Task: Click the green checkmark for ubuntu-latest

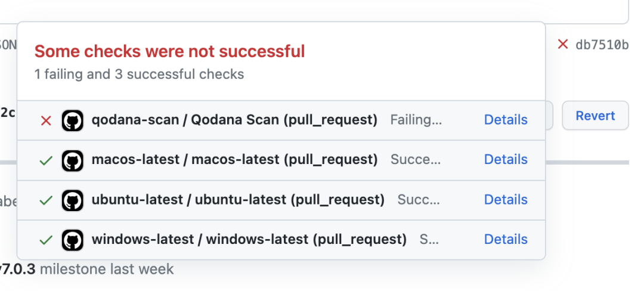Action: [46, 200]
